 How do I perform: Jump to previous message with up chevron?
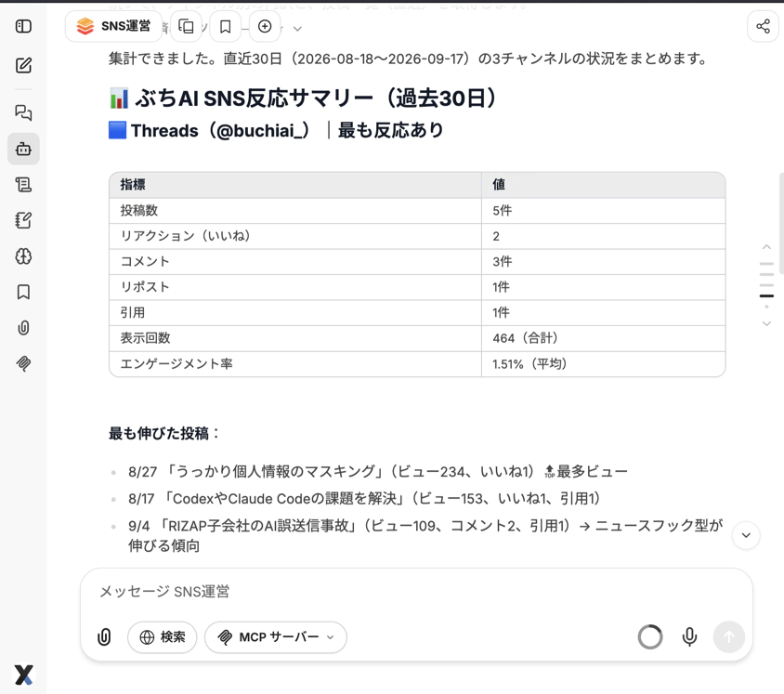point(766,247)
